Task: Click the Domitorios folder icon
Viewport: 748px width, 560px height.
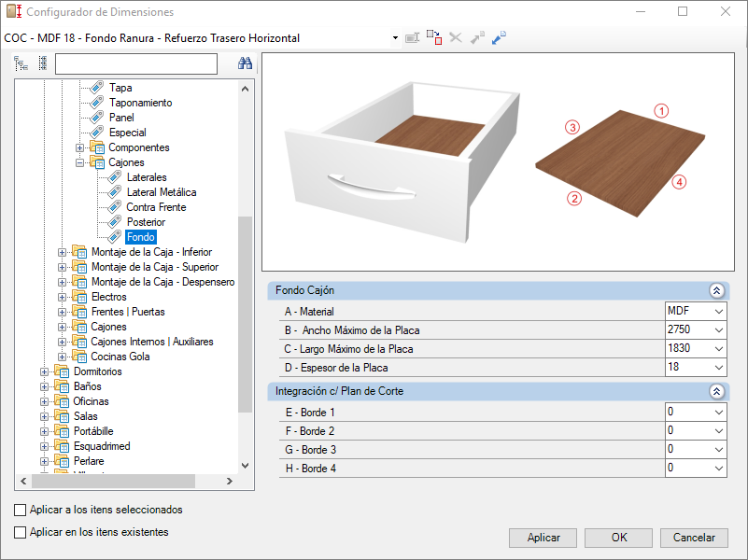Action: click(62, 371)
